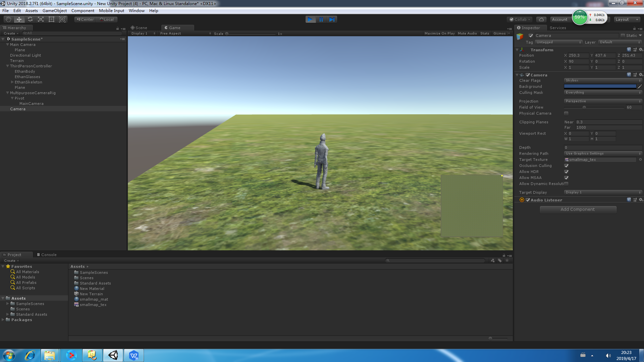The width and height of the screenshot is (644, 362).
Task: Collapse ThirdPersonController in Hierarchy
Action: (x=8, y=66)
